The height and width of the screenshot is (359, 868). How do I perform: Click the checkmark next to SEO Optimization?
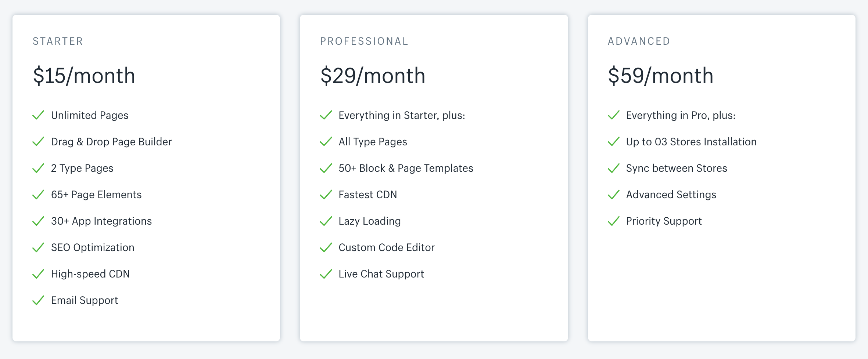[38, 247]
